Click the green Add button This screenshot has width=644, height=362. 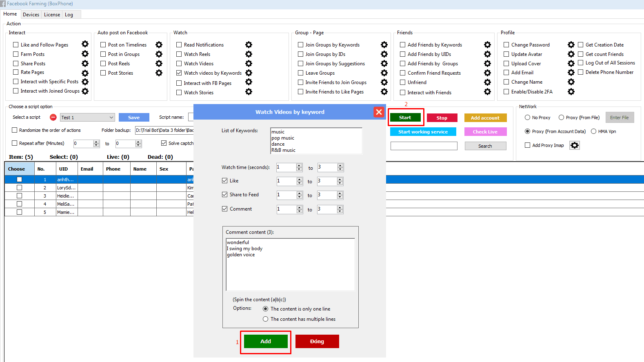[x=266, y=341]
